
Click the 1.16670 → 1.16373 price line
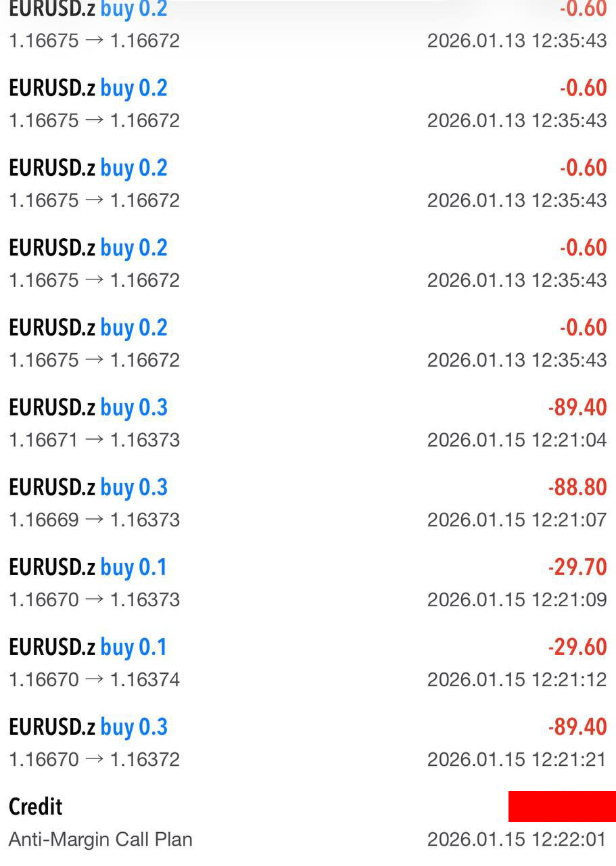[x=94, y=599]
